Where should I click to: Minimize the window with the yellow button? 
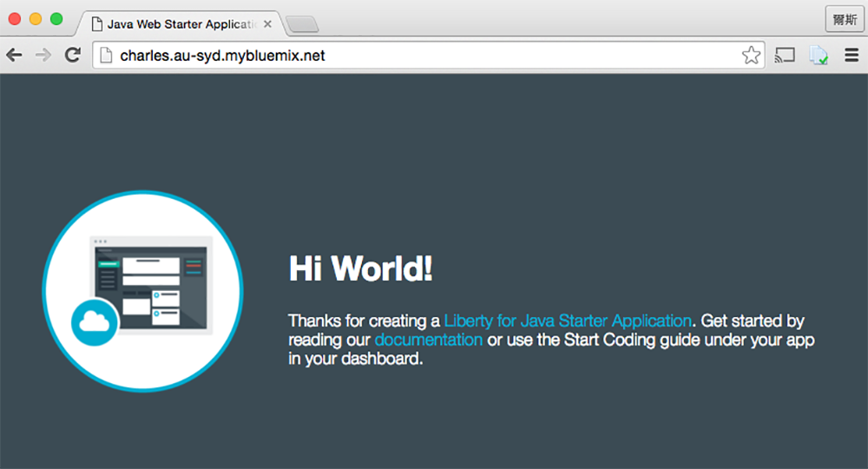pyautogui.click(x=36, y=19)
